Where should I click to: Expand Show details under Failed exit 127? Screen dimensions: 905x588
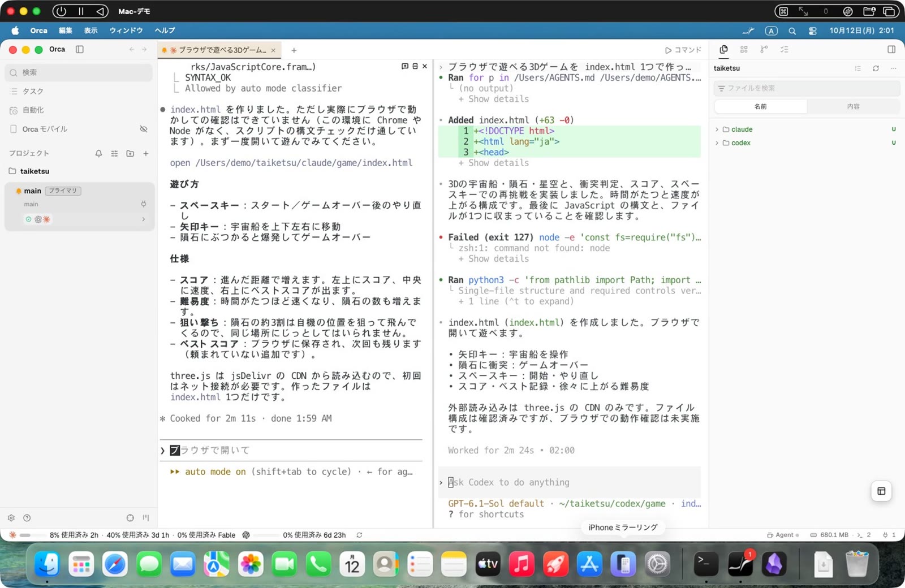(x=494, y=259)
